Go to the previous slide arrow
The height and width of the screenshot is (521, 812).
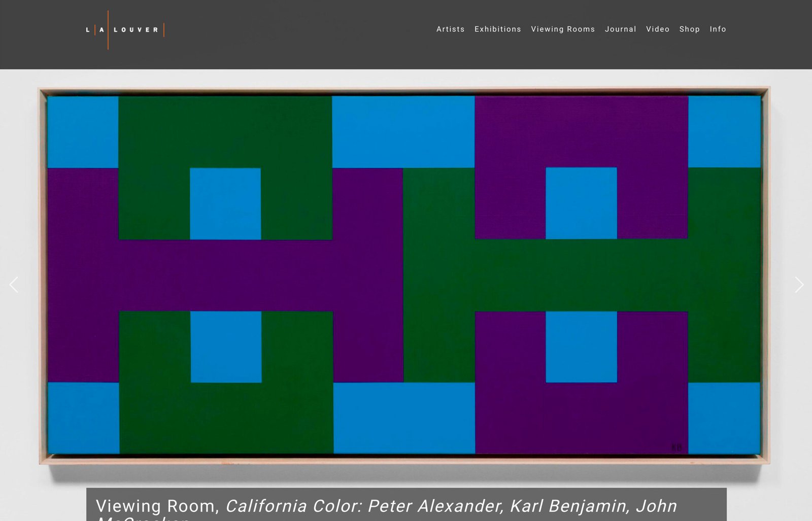pyautogui.click(x=14, y=285)
